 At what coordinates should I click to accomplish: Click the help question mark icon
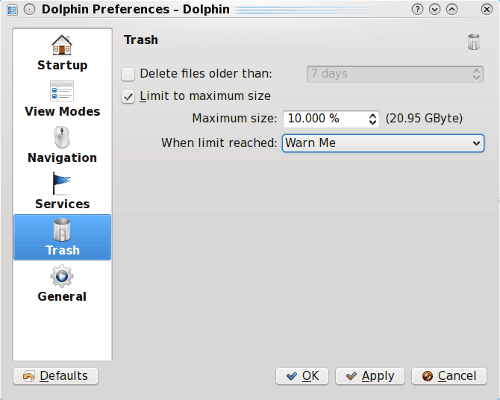(417, 9)
